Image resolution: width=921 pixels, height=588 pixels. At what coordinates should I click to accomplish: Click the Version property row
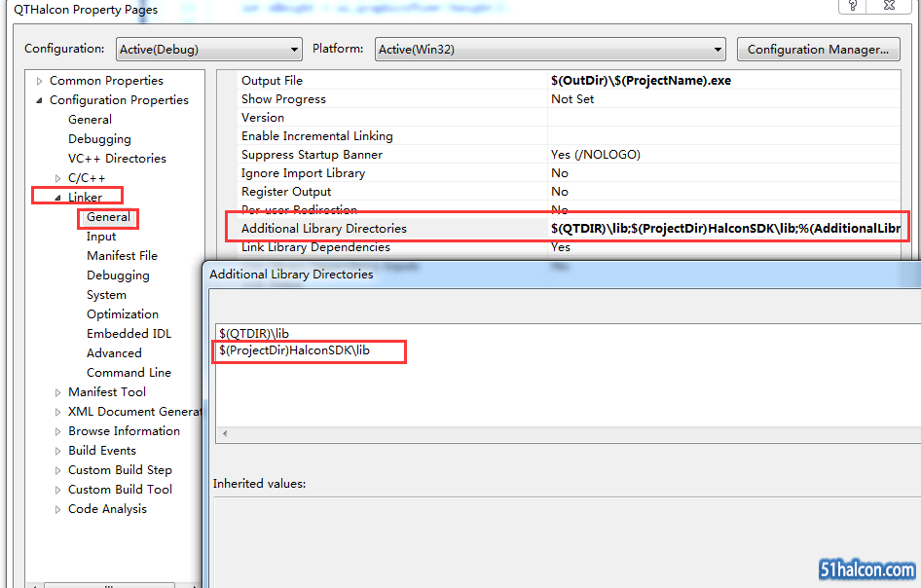570,118
